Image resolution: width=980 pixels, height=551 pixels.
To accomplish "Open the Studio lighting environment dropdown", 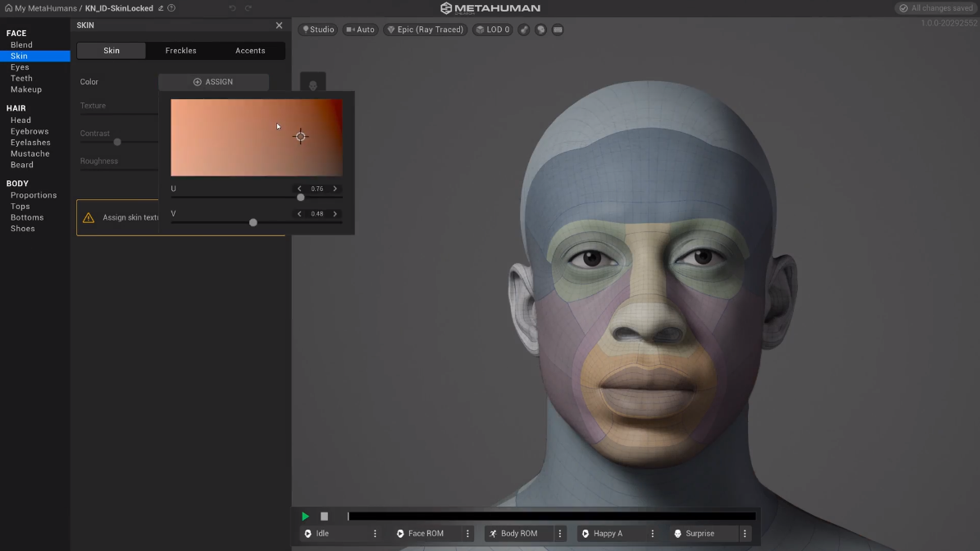I will pyautogui.click(x=319, y=30).
